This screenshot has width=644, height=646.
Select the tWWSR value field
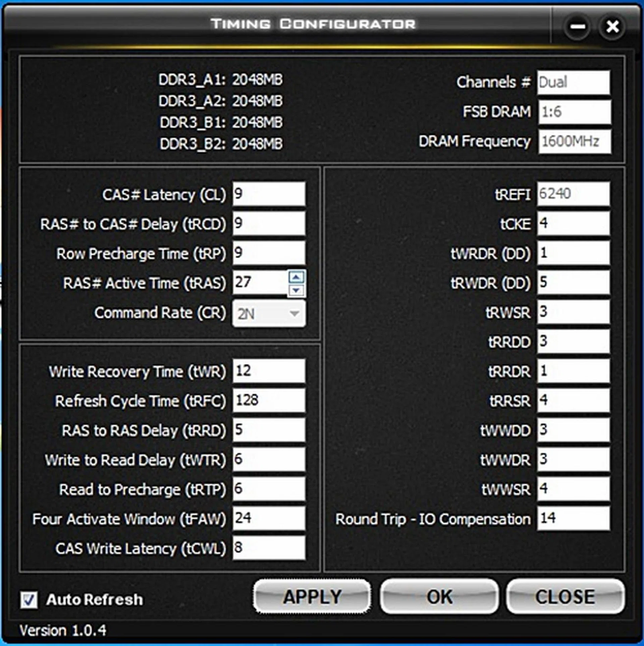[x=574, y=489]
